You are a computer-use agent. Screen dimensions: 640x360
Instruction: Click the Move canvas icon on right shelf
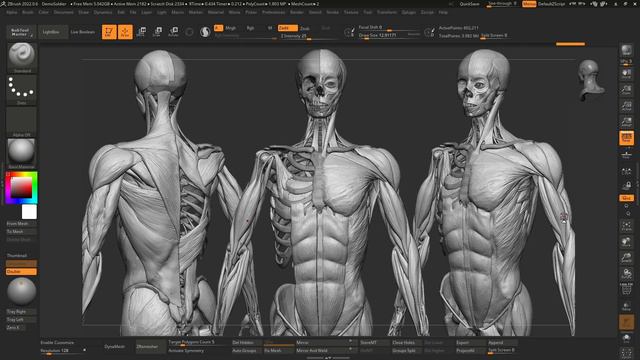[627, 242]
